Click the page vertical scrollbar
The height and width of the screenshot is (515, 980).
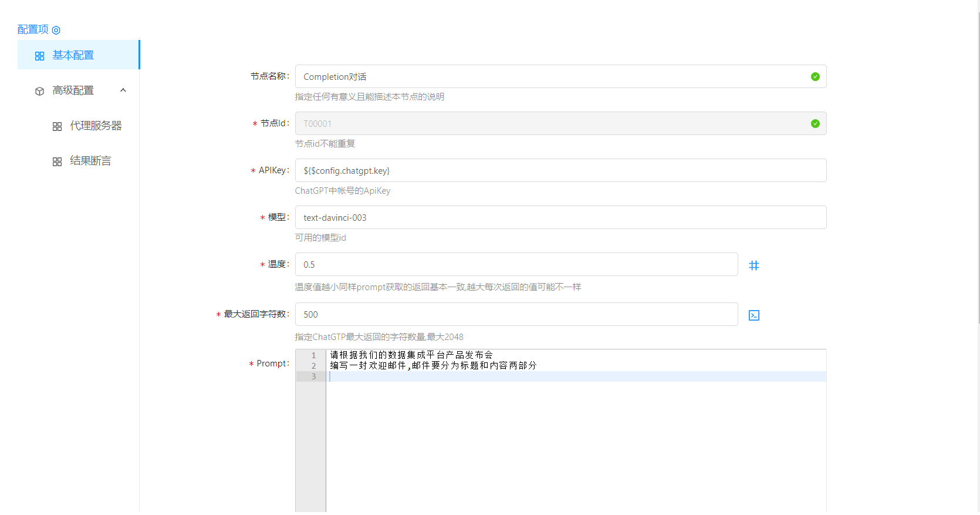pos(978,164)
